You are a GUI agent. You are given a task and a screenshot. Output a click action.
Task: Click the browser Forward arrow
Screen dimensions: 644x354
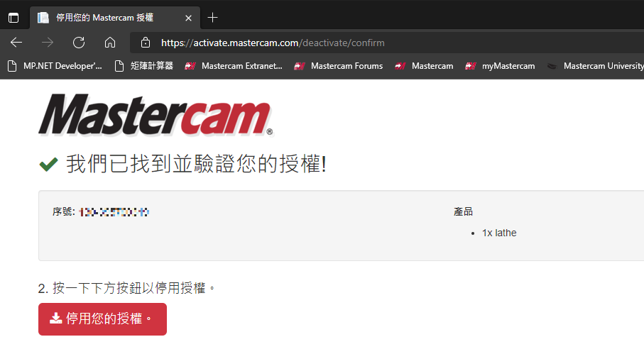tap(48, 43)
